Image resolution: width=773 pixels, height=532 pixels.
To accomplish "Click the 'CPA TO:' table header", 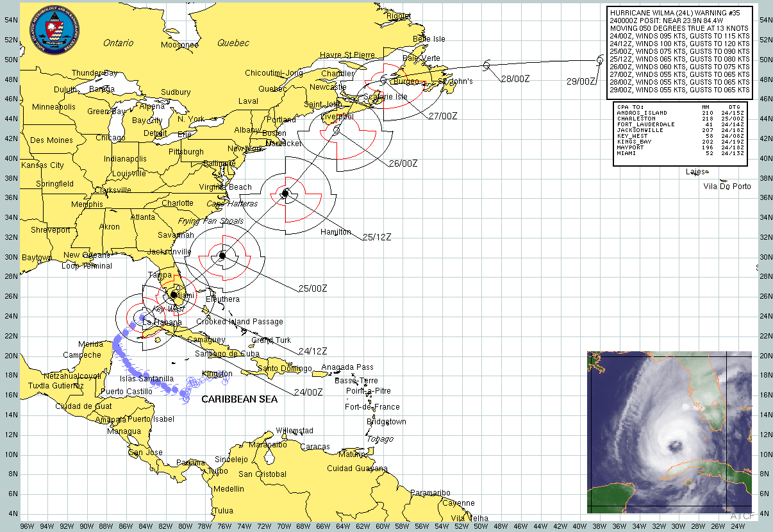I will [630, 107].
